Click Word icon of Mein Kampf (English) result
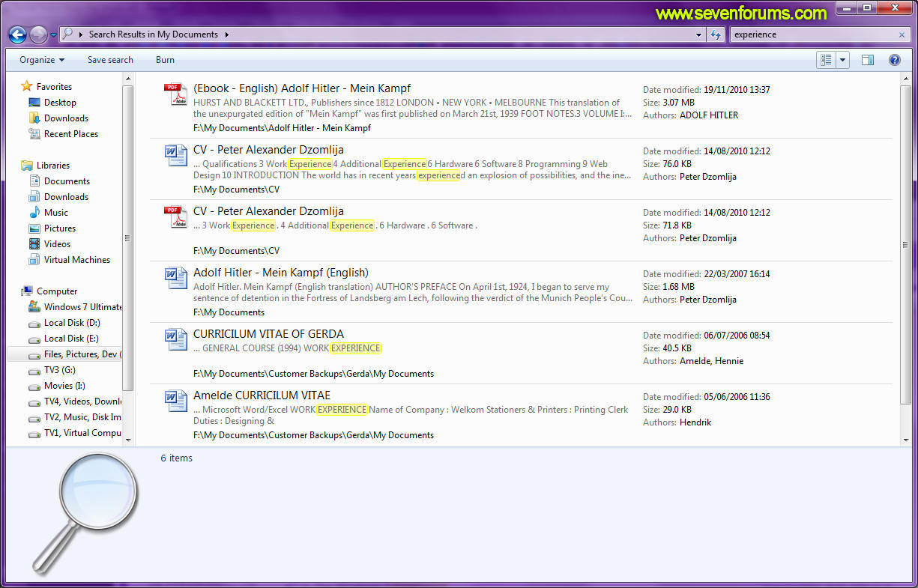The width and height of the screenshot is (918, 588). click(175, 279)
